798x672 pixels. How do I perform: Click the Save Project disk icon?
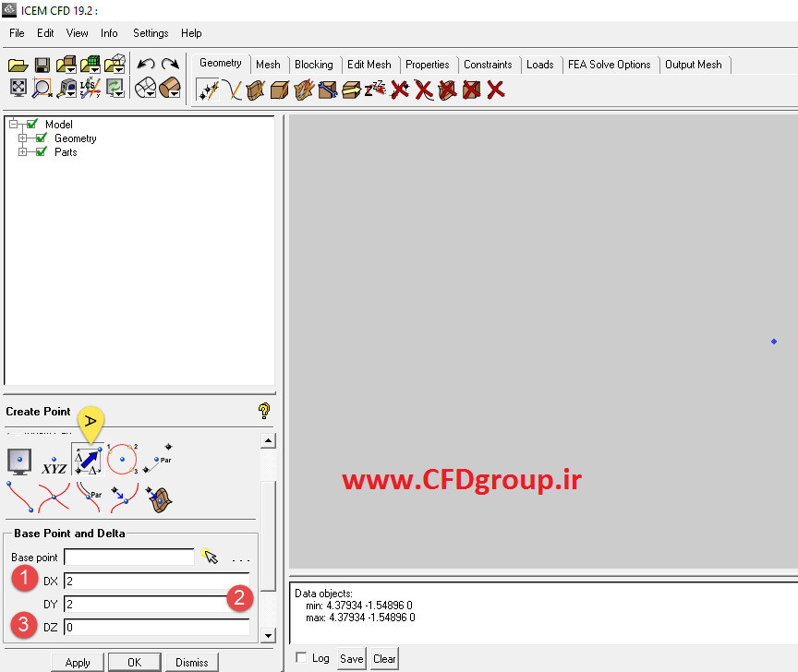click(x=42, y=66)
